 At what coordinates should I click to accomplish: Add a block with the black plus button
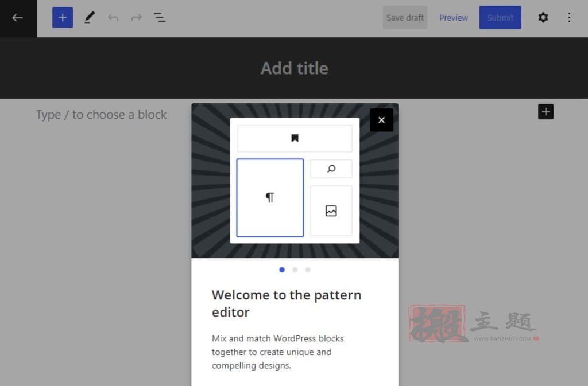[546, 112]
